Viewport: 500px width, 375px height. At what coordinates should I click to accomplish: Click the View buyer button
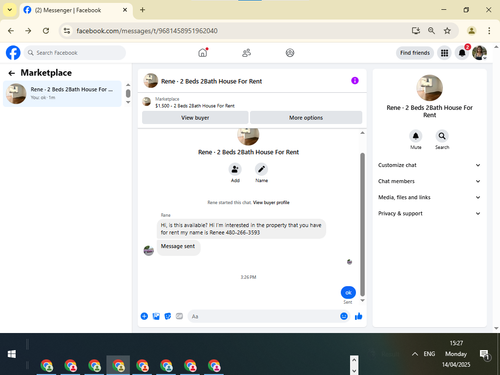coord(195,118)
